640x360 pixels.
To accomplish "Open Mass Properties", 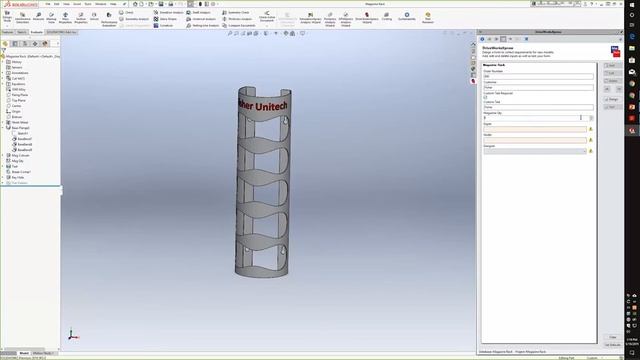I will pyautogui.click(x=65, y=17).
